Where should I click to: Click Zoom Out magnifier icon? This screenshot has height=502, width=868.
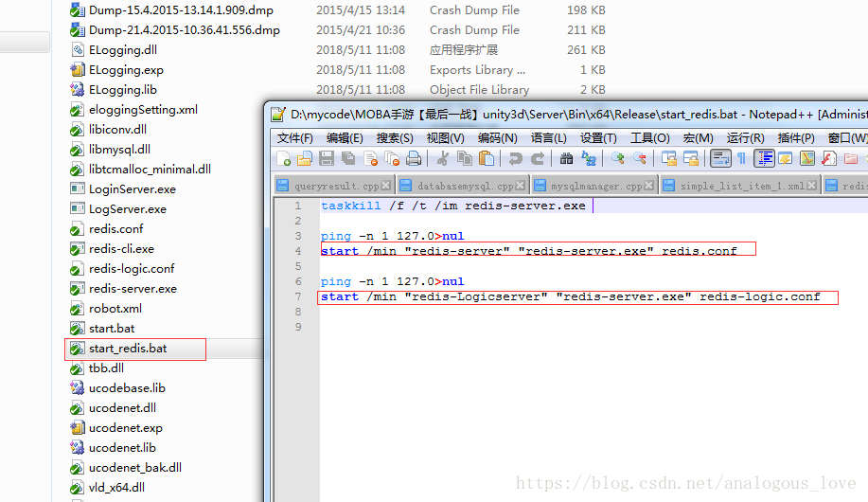pyautogui.click(x=640, y=159)
